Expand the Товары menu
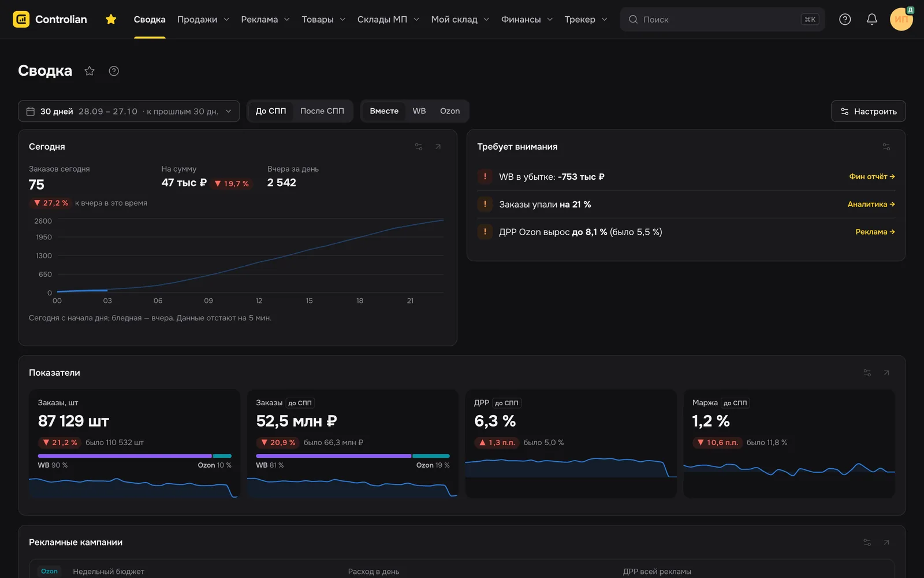Image resolution: width=924 pixels, height=578 pixels. [x=323, y=19]
